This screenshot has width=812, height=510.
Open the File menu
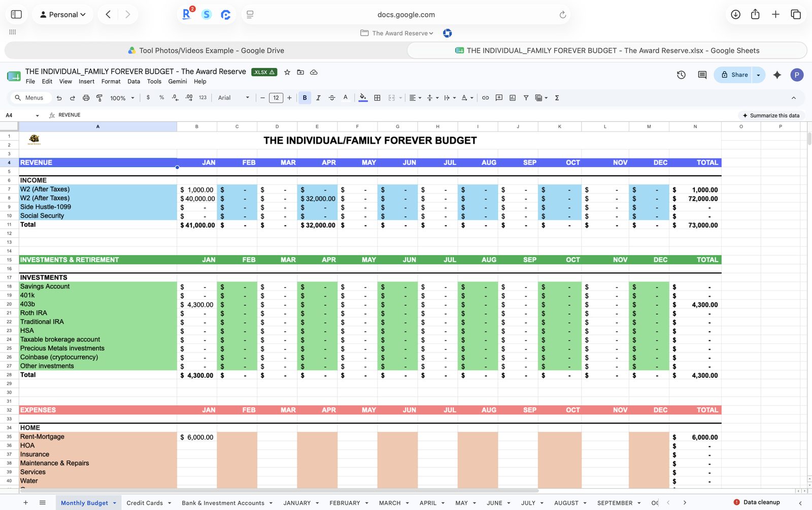[30, 82]
